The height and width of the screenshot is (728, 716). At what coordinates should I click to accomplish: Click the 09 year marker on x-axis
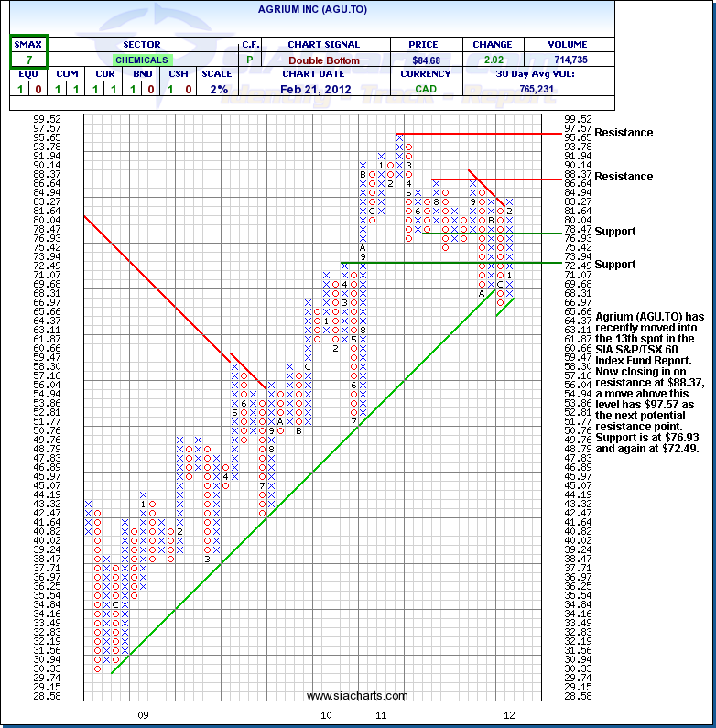tap(143, 715)
